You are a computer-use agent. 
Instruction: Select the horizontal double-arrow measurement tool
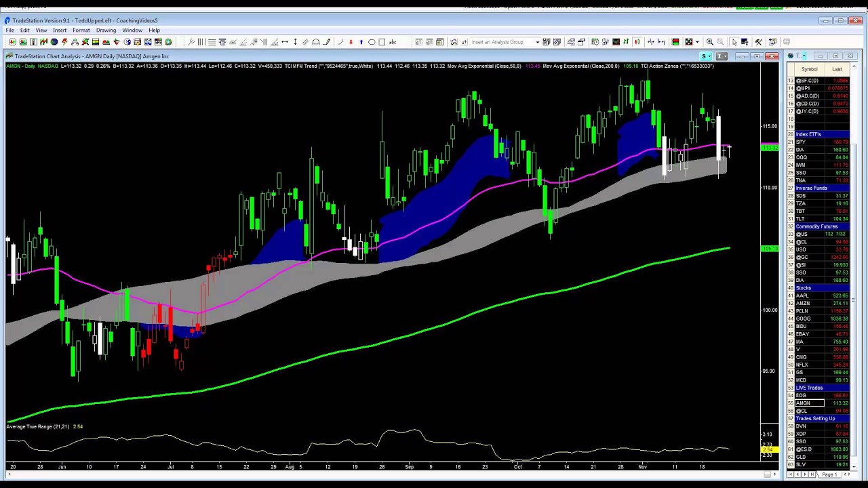[x=285, y=42]
